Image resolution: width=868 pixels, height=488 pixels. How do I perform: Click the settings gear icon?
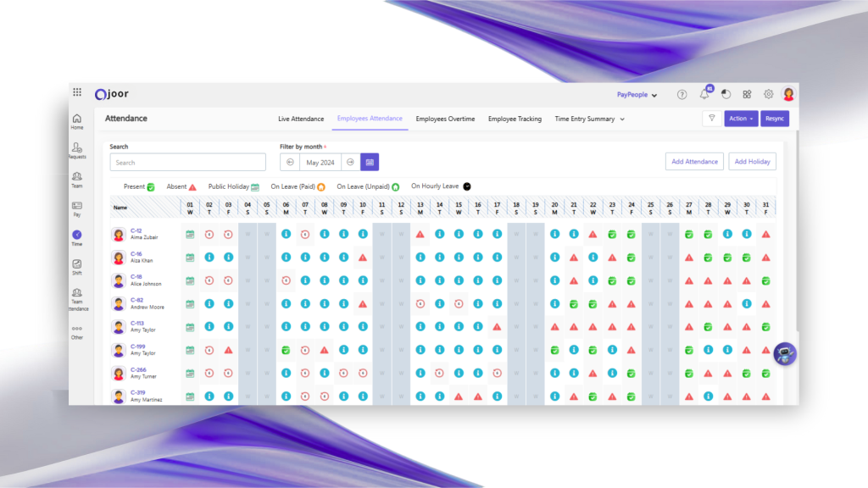coord(769,95)
